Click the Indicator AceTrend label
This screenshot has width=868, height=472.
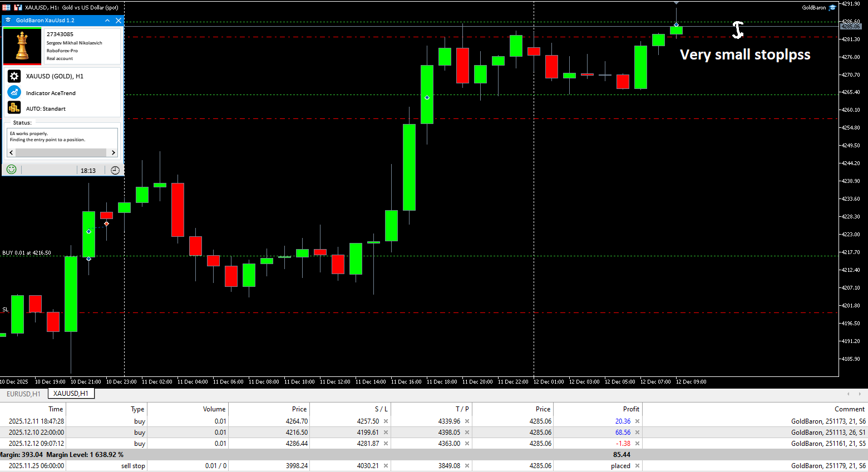tap(51, 93)
